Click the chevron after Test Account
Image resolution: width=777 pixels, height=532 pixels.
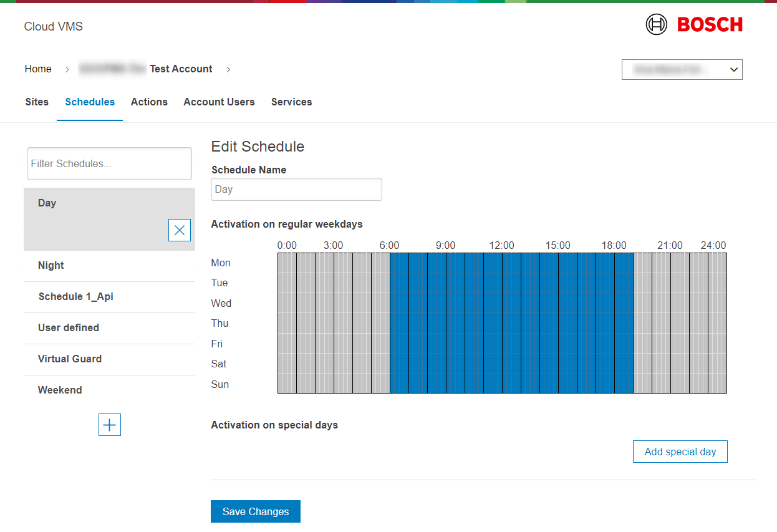[x=228, y=69]
